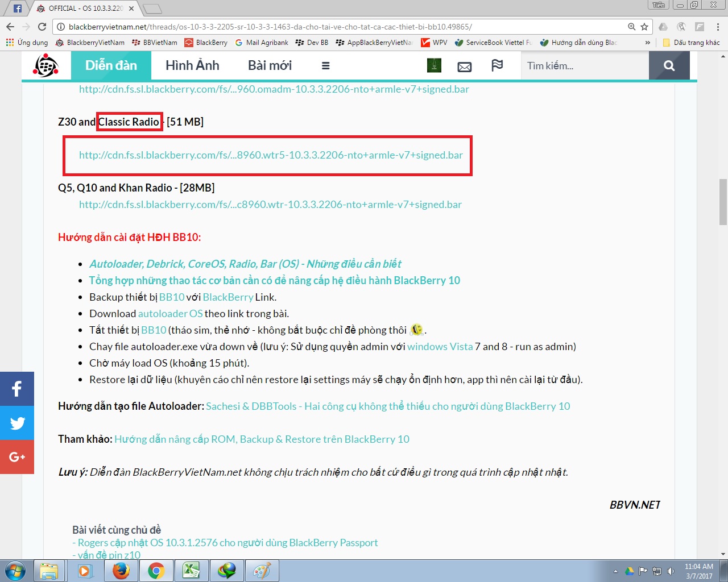Click the page's vertical scrollbar thumb
Viewport: 728px width, 582px height.
723,202
